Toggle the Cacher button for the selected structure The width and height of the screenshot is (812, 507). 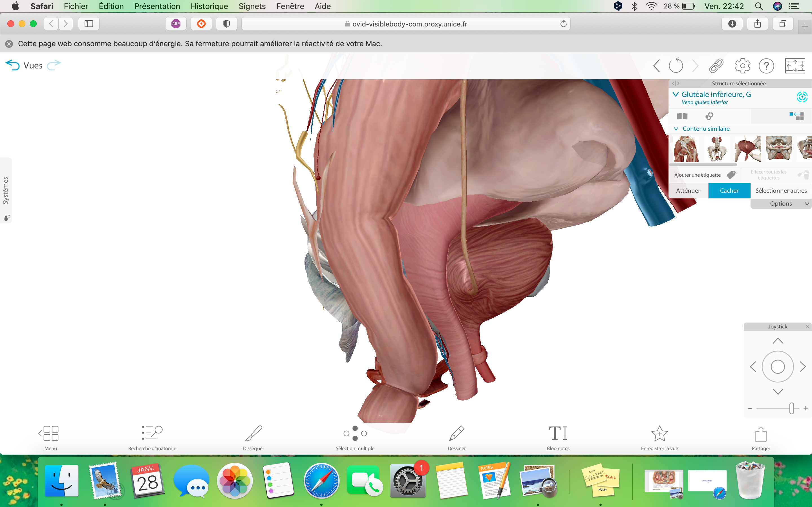[x=729, y=190]
